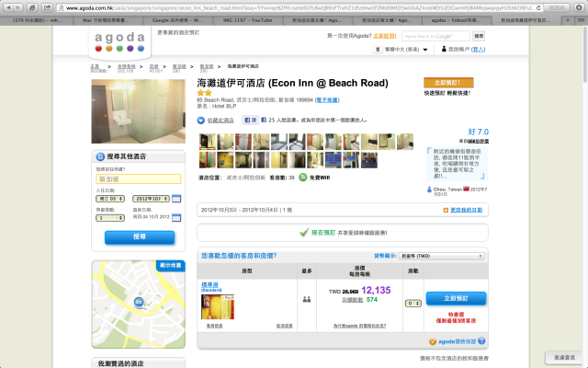
Task: Click the blue icon beside 搜尋其他酒店 heading
Action: [x=100, y=156]
